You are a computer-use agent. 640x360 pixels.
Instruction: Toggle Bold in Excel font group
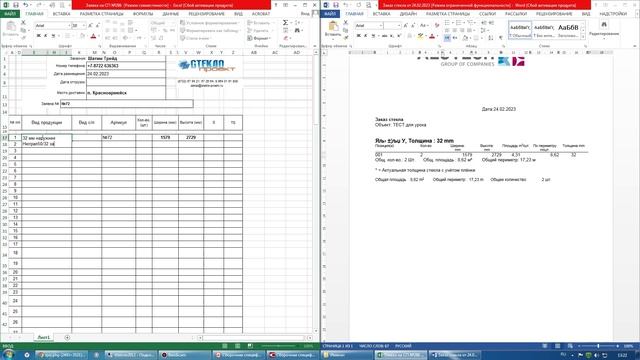coord(38,36)
